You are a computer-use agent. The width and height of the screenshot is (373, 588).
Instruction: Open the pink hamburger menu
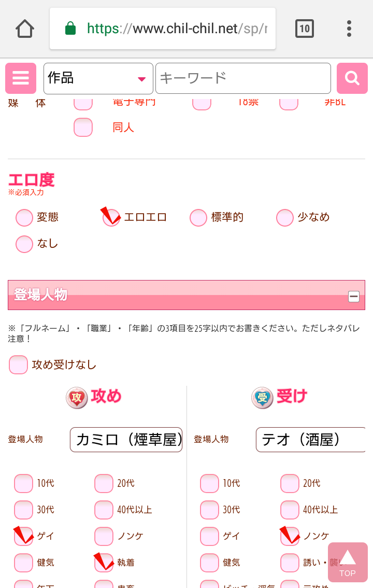[21, 78]
